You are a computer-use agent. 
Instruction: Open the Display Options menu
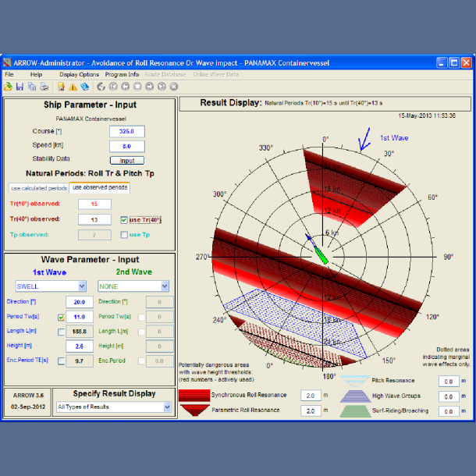(79, 74)
